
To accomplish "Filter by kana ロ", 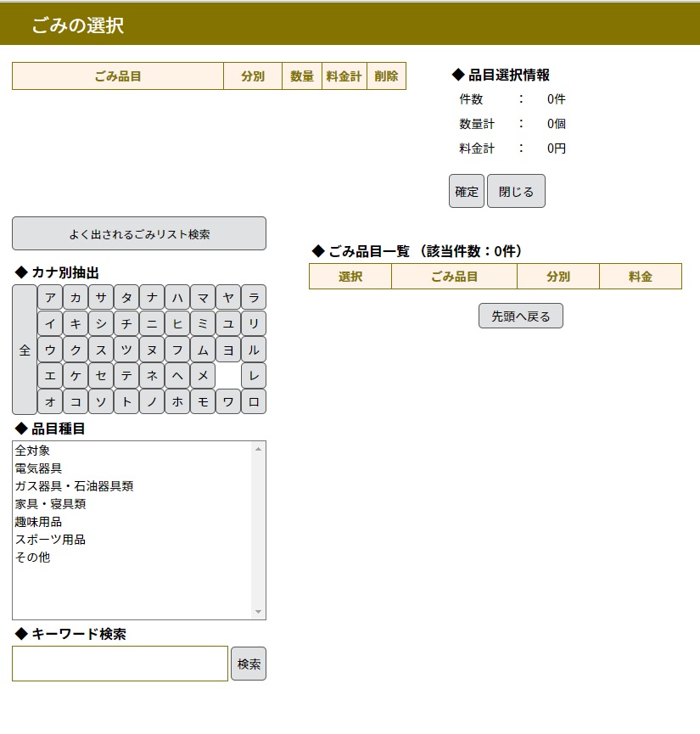I will [x=254, y=401].
